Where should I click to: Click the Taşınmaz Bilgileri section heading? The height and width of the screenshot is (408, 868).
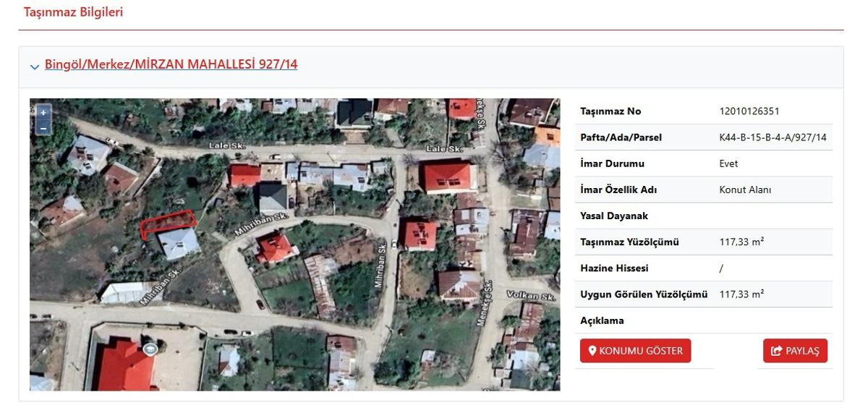73,12
